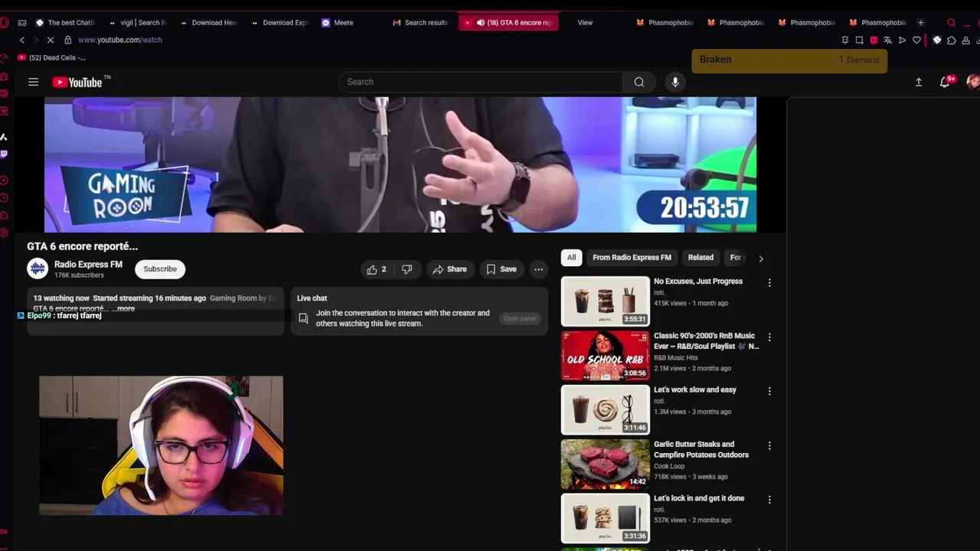Open Twitch panel in Opera sidebar
The image size is (980, 551).
[x=4, y=154]
